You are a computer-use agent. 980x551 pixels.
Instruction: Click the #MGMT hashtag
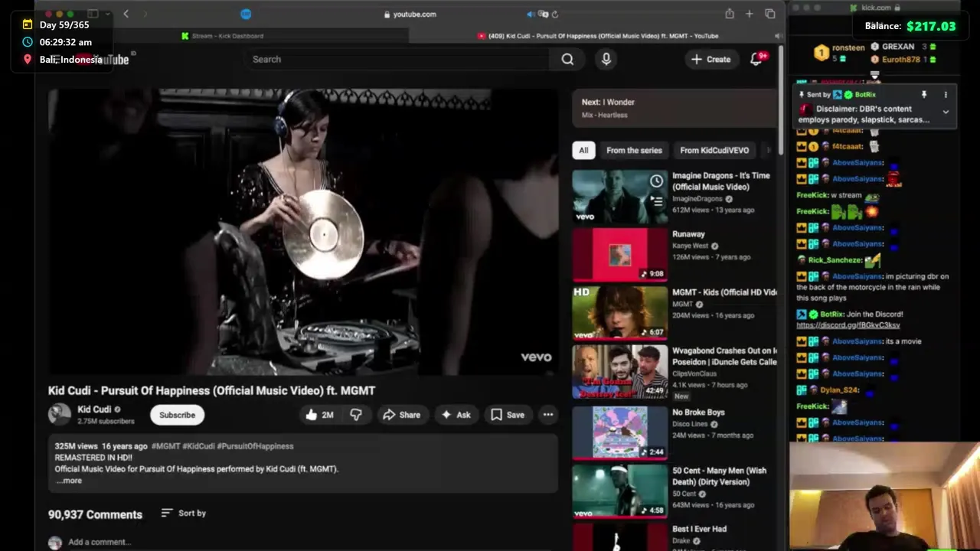point(165,446)
